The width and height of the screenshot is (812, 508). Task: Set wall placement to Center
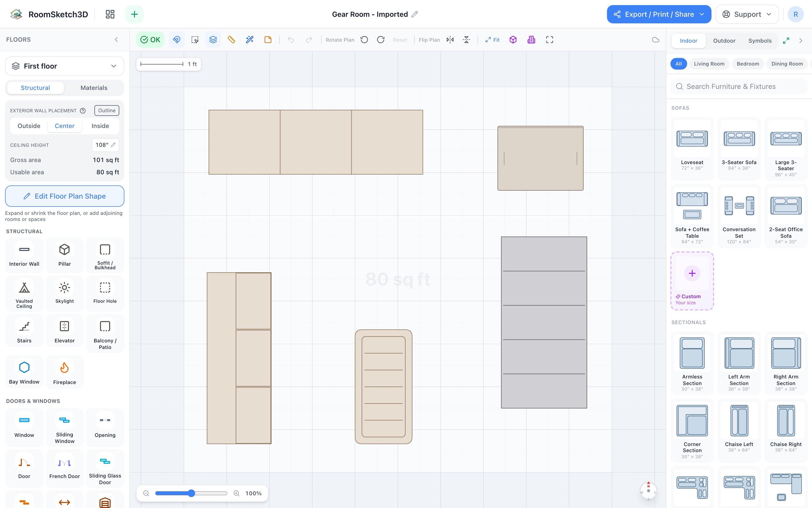(64, 126)
